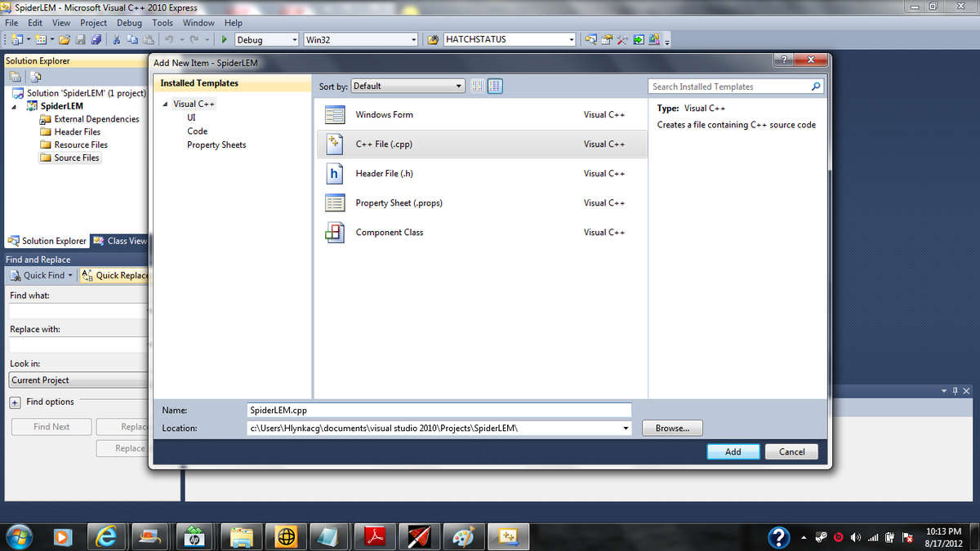Click the Save All toolbar icon

96,39
